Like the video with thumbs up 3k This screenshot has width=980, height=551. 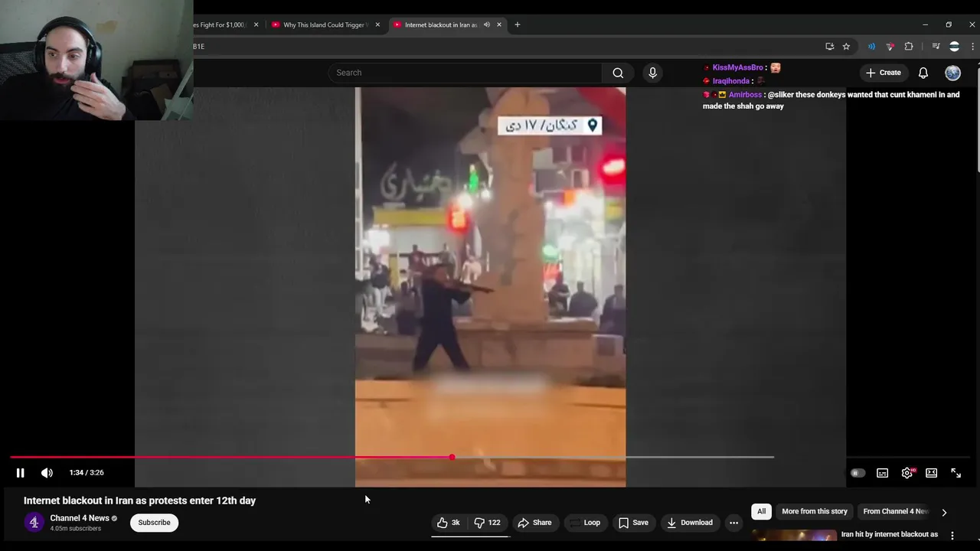449,523
